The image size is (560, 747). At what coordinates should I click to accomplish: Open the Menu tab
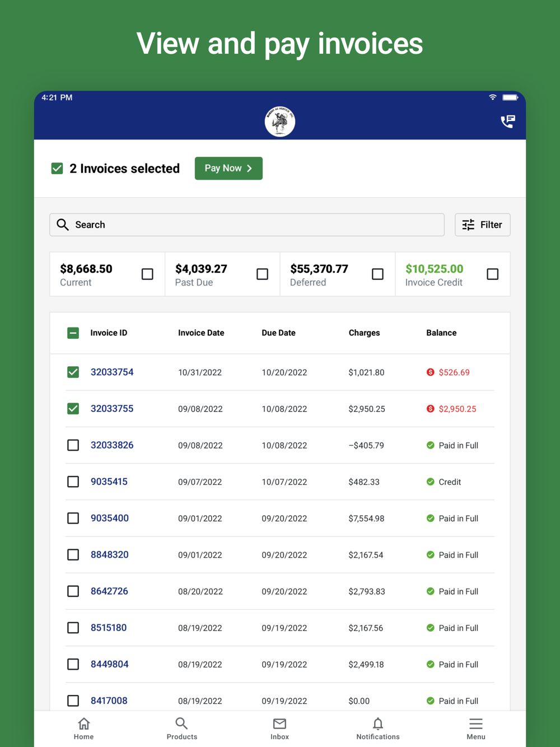pos(476,729)
